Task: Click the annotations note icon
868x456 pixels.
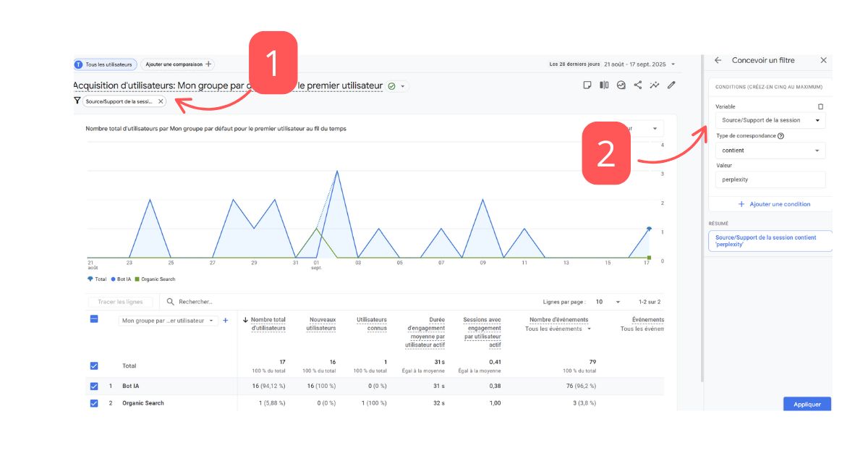Action: point(587,85)
